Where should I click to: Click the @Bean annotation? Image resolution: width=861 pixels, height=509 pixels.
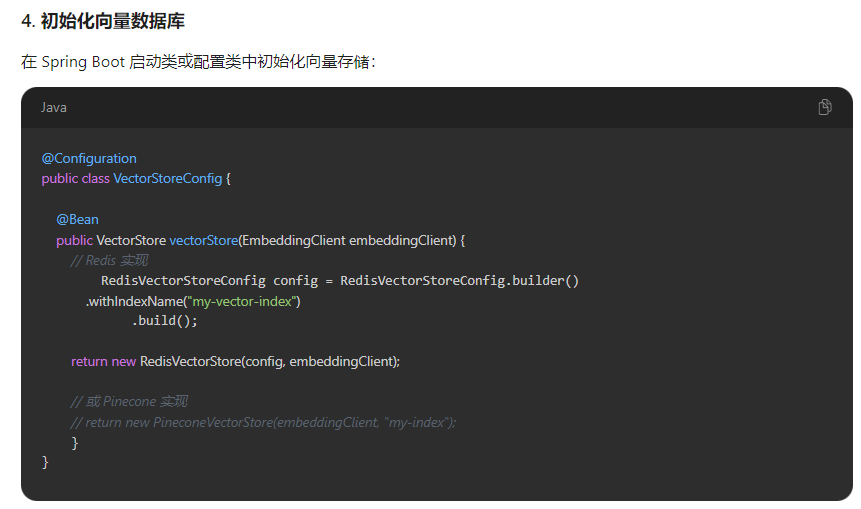pos(77,220)
